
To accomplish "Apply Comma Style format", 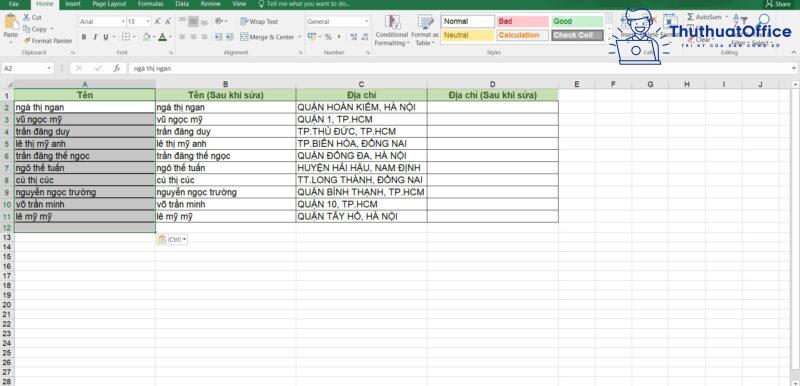I will click(x=339, y=37).
